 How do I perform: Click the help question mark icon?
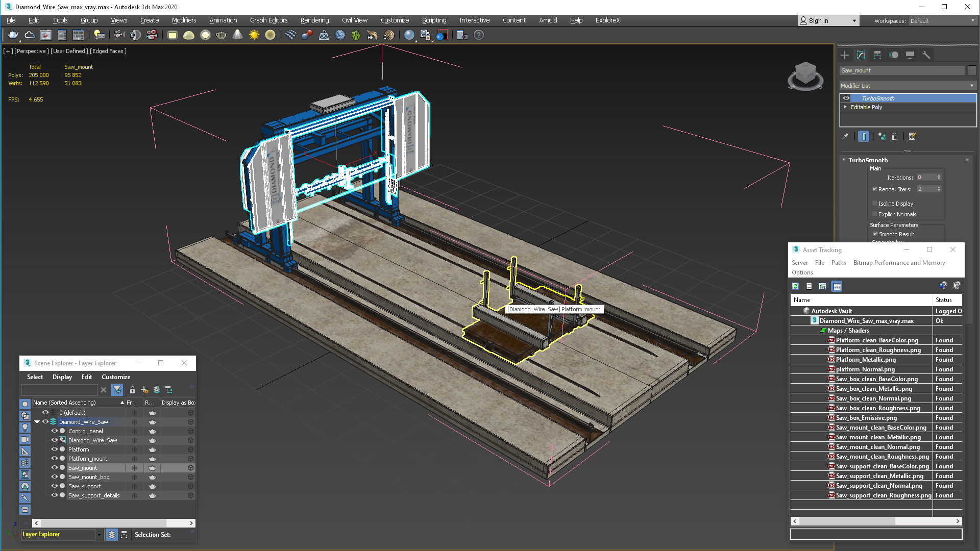click(x=478, y=35)
